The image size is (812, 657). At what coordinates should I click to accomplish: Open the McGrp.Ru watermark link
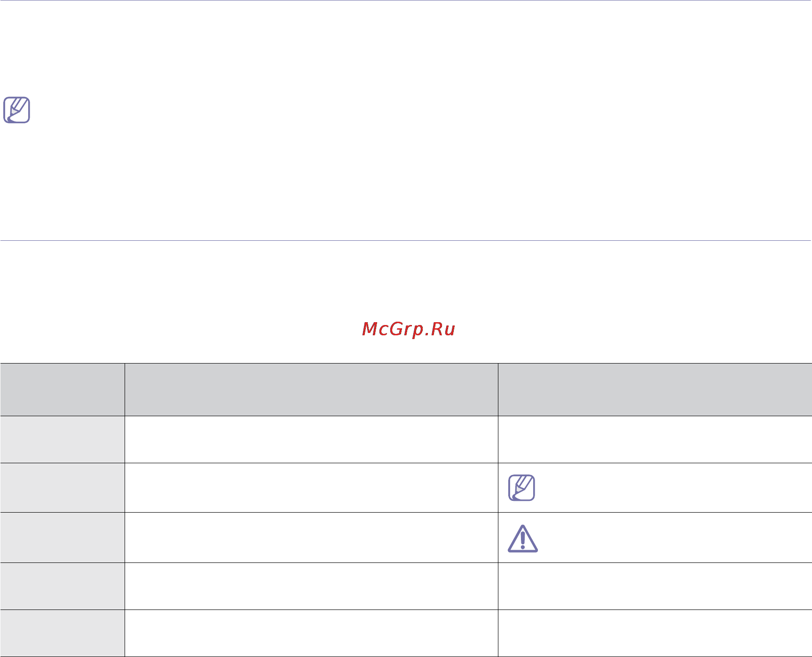coord(409,329)
